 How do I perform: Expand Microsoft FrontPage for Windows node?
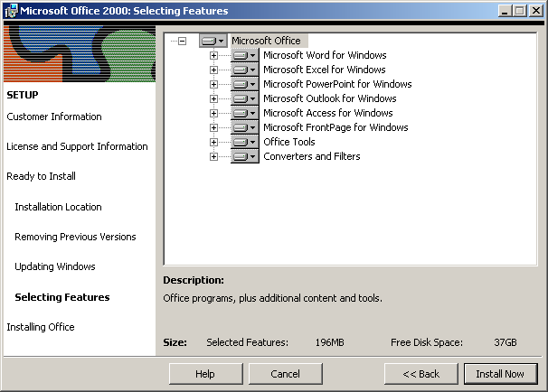click(213, 127)
